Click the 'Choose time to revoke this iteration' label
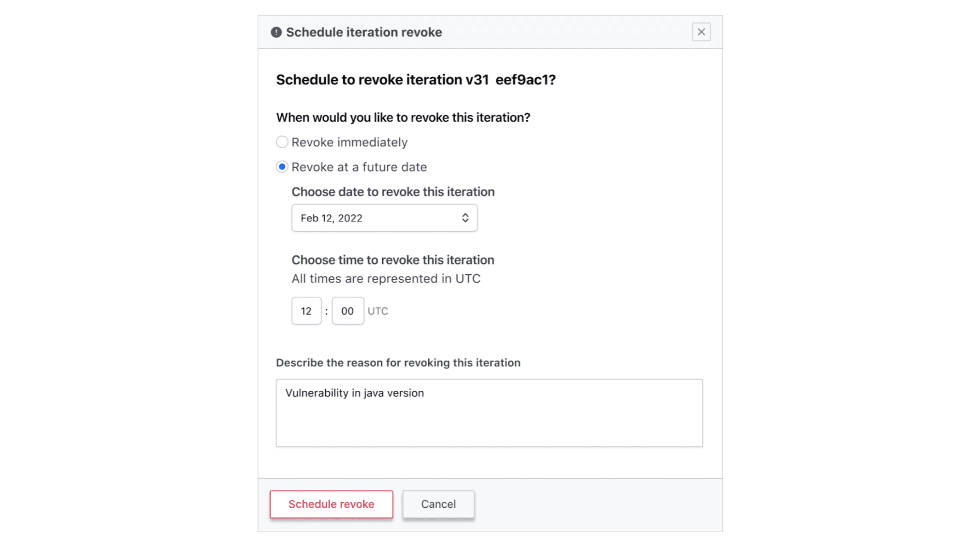This screenshot has height=546, width=980. (x=393, y=260)
